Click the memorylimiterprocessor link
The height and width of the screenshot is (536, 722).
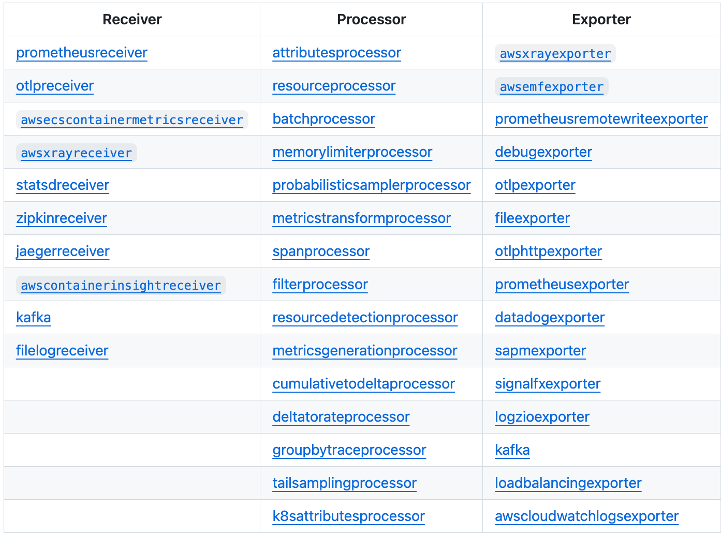(352, 152)
